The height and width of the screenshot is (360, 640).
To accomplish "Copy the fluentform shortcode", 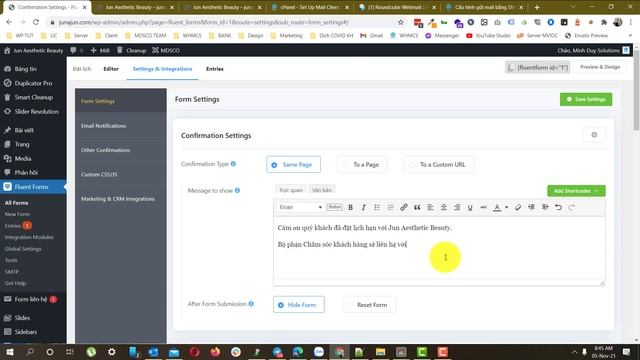I will [x=538, y=67].
